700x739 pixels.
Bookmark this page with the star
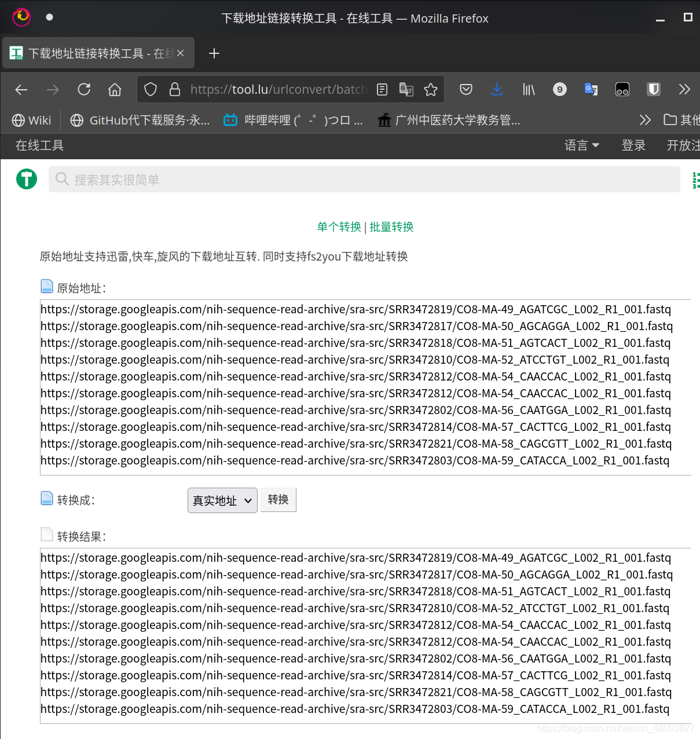tap(431, 89)
